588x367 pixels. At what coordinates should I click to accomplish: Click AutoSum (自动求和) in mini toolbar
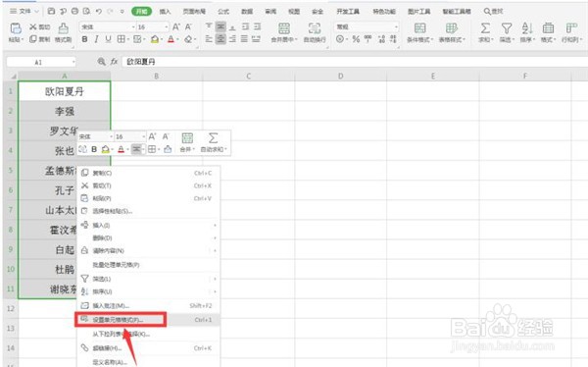(213, 142)
